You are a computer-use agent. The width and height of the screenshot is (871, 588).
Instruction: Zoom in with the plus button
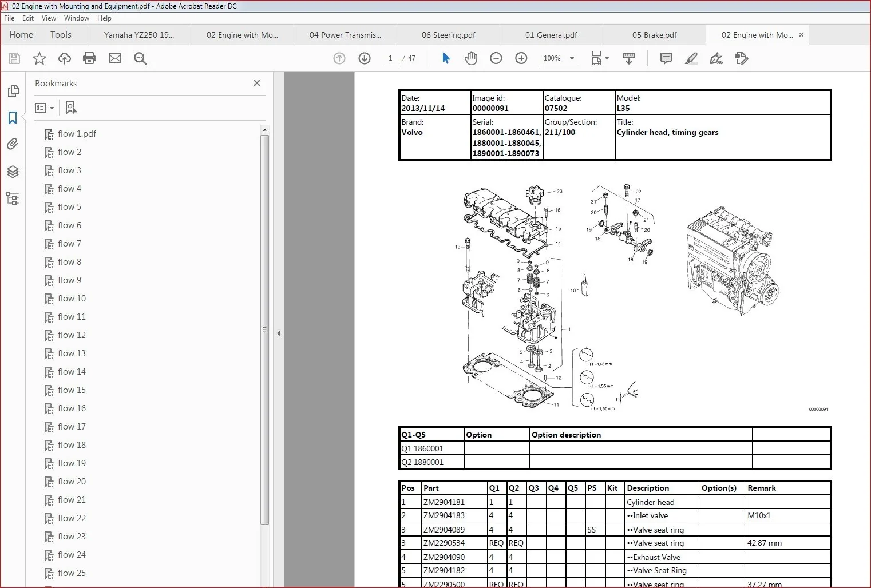pos(521,58)
